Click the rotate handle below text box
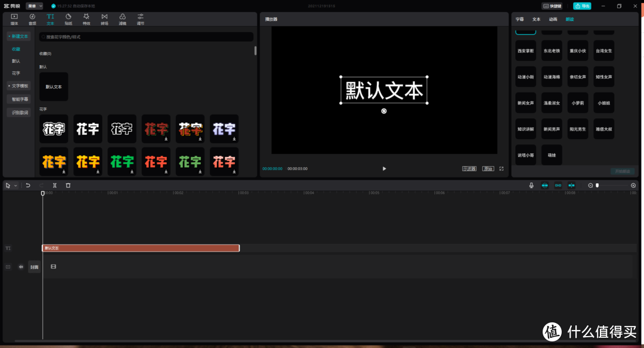 (384, 111)
